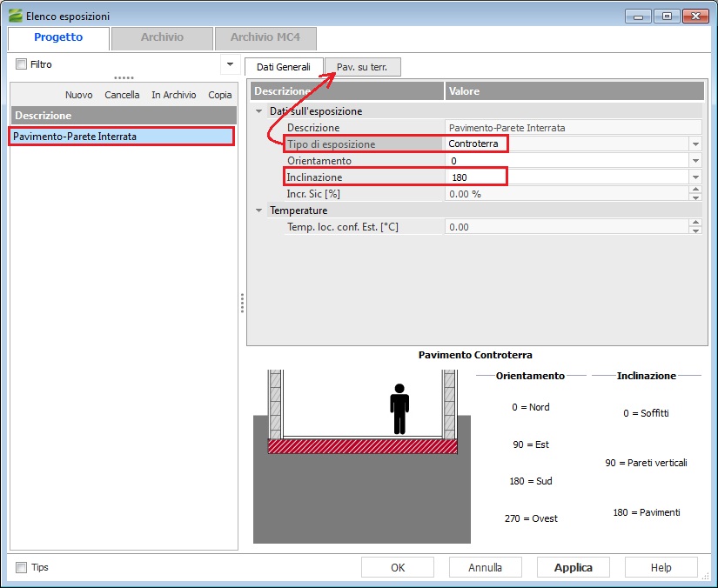Viewport: 718px width, 588px height.
Task: Open the Inclinazione dropdown
Action: click(x=695, y=177)
